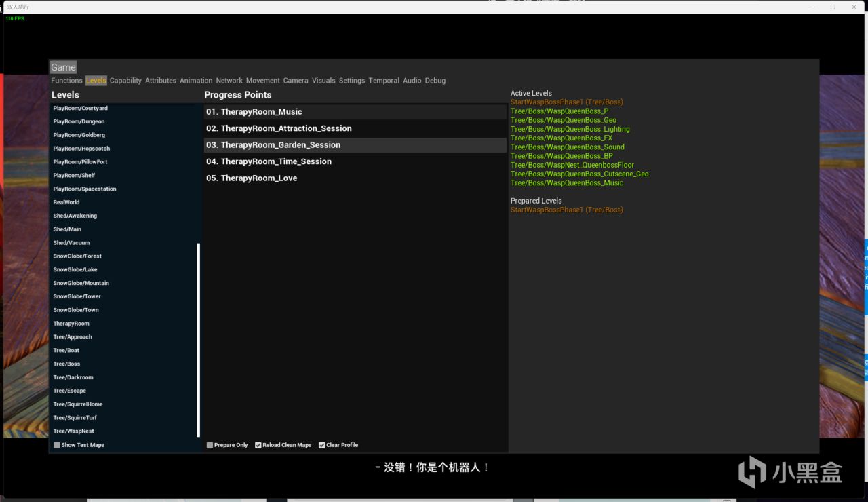Click Tree/Boss/WaspQueenBoss_Sound entry
Screen dimensions: 868x502
(568, 147)
